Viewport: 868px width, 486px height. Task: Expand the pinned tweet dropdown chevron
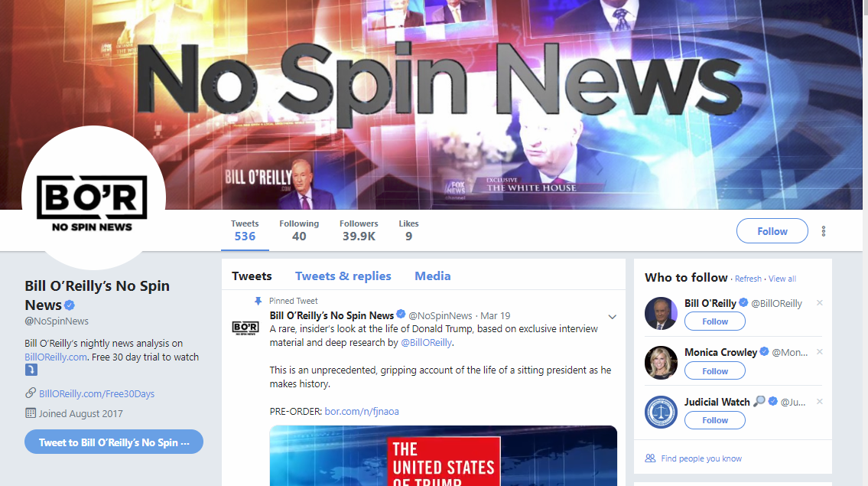click(613, 317)
